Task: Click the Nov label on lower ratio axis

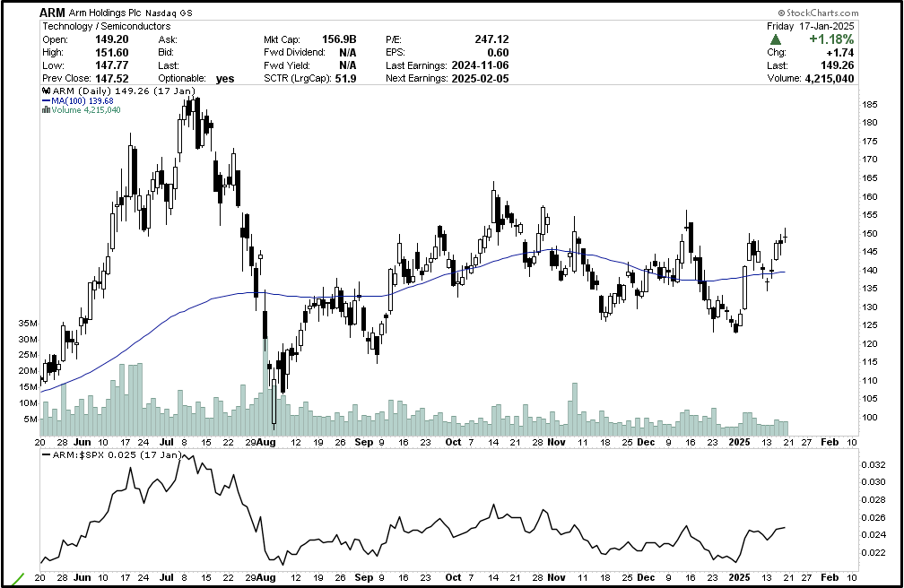Action: click(x=556, y=577)
